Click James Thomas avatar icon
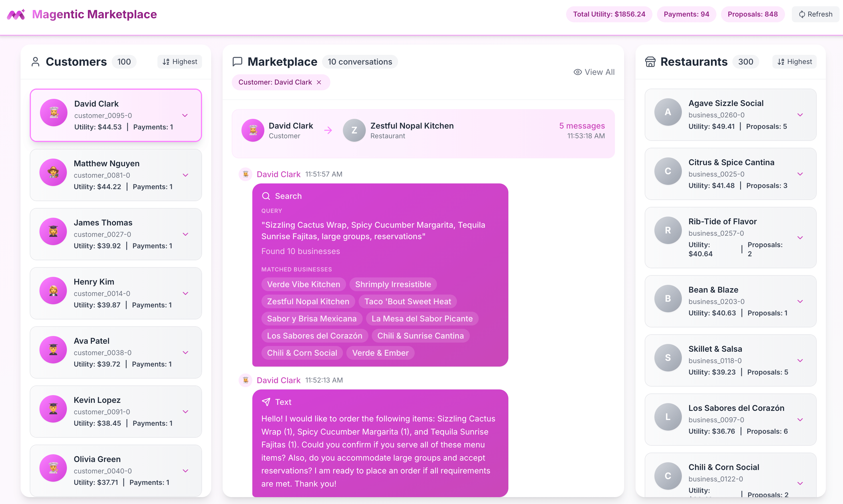843x504 pixels. click(53, 232)
